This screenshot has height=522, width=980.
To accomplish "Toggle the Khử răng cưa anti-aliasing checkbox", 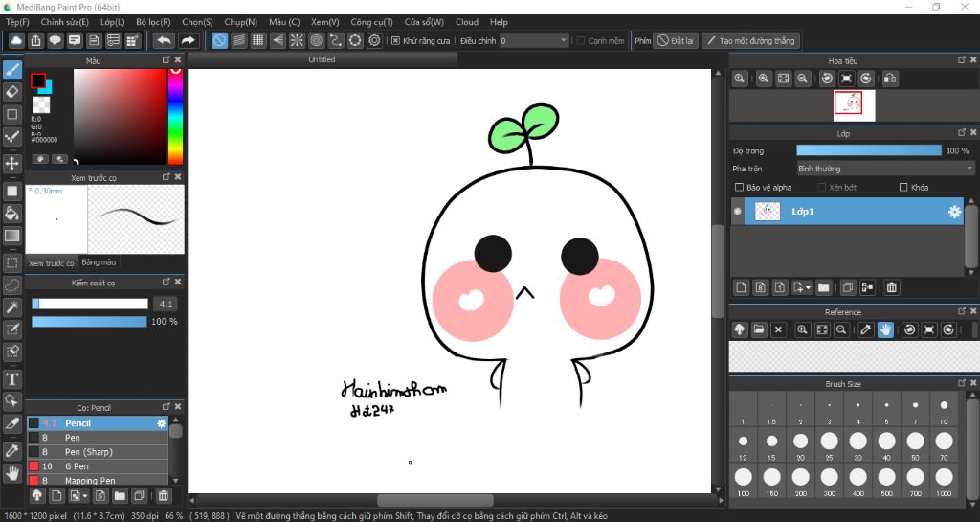I will [396, 41].
